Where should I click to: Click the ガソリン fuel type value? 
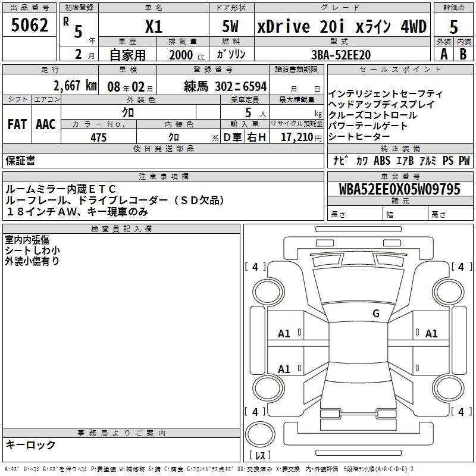point(231,54)
